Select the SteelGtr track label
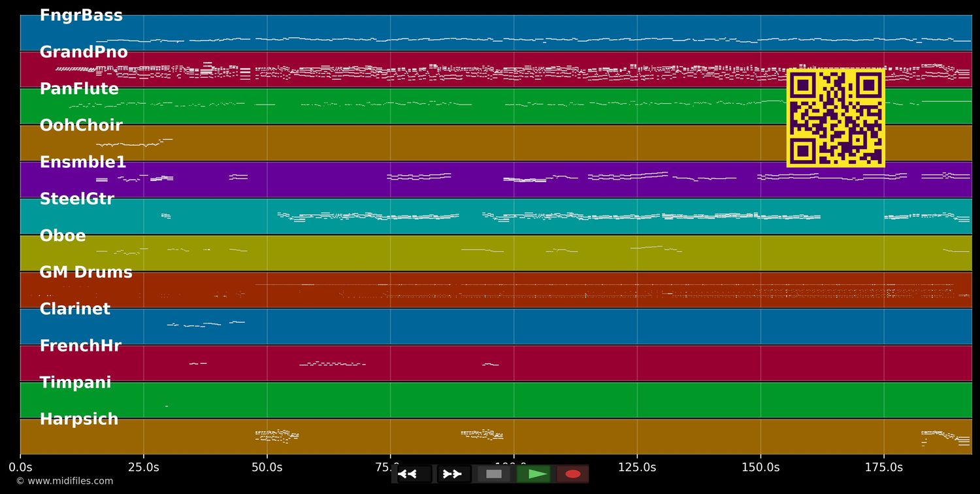This screenshot has width=980, height=494. (77, 199)
